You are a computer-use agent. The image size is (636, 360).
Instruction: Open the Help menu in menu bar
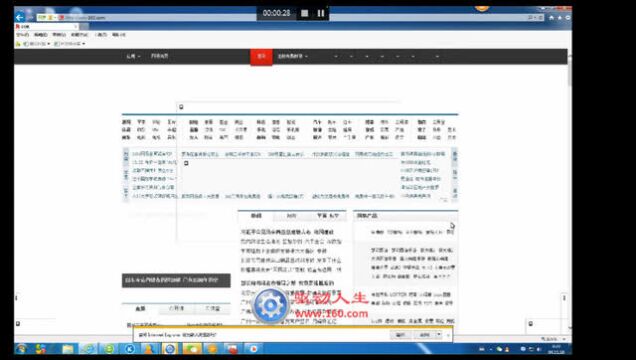[119, 35]
